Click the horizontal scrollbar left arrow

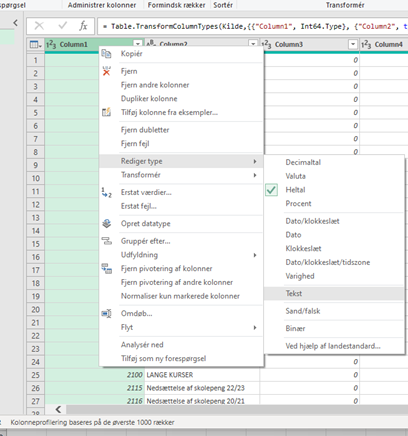pyautogui.click(x=58, y=409)
